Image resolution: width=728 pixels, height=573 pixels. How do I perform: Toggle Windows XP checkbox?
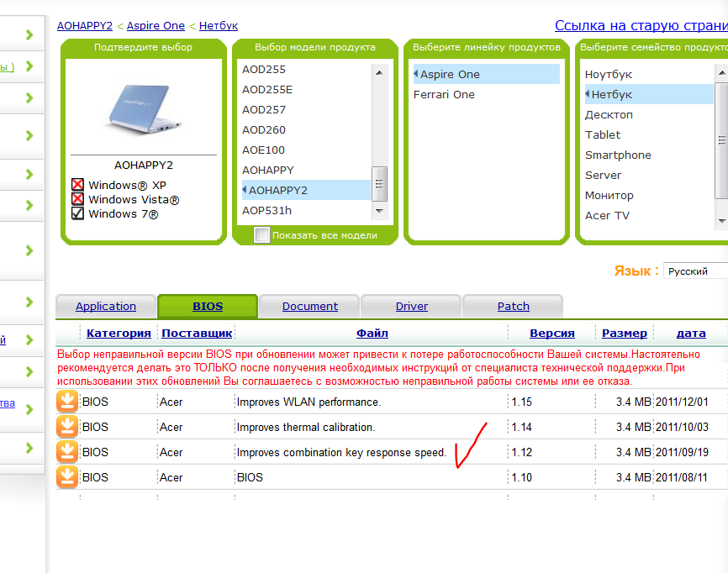[x=77, y=185]
